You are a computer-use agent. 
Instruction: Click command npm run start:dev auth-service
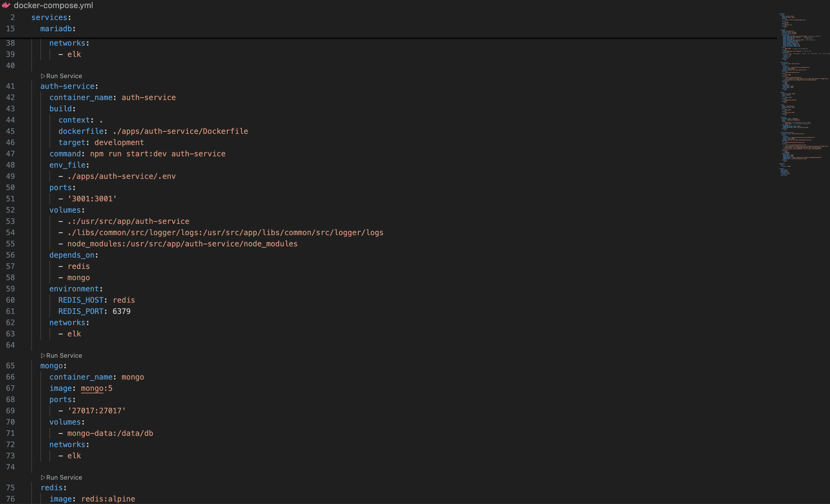coord(158,154)
